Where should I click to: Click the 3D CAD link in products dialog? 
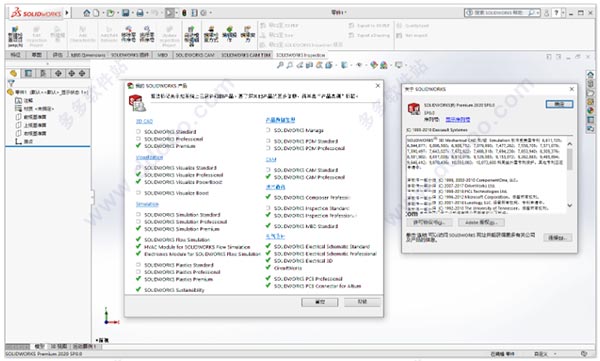point(144,121)
